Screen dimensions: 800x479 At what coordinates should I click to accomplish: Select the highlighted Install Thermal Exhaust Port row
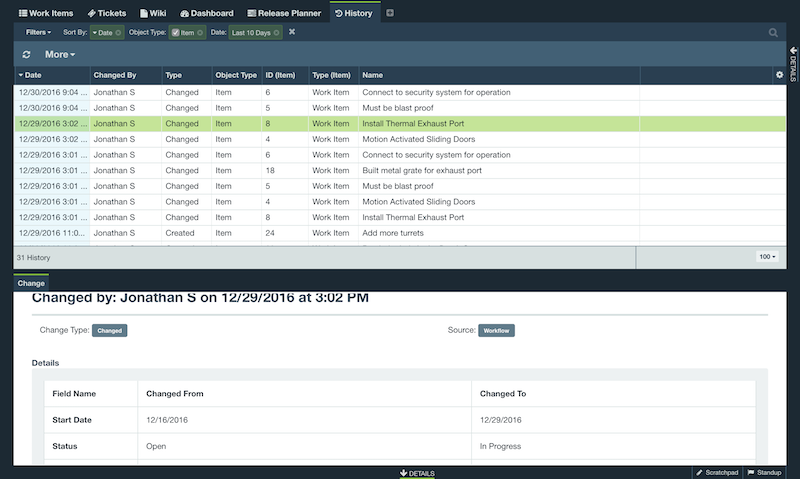[x=400, y=123]
